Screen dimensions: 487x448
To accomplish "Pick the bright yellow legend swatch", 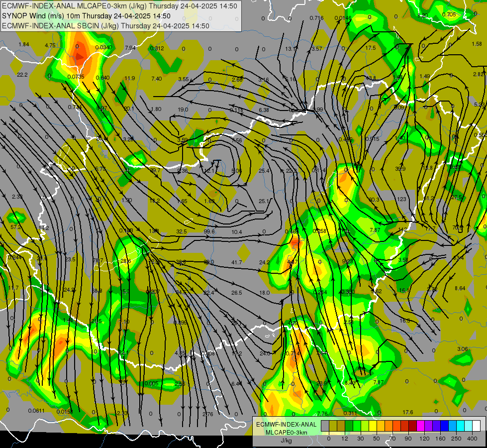I will coord(373,426).
